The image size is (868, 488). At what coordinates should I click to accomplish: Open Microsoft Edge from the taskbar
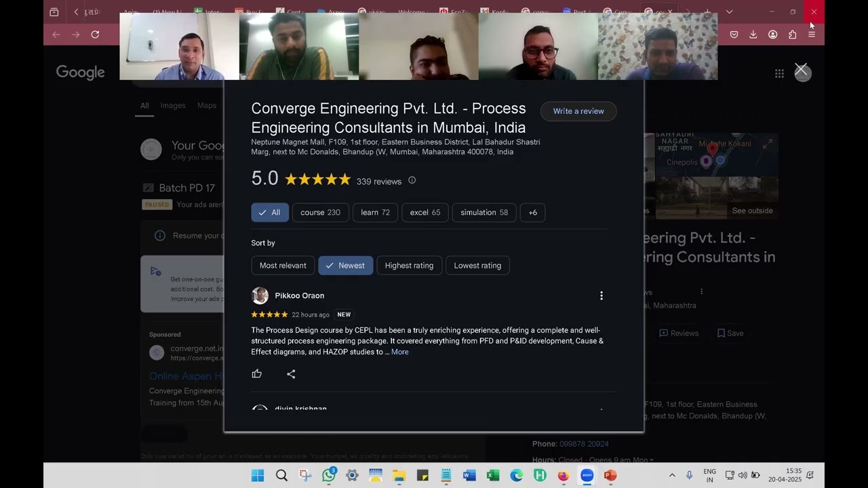517,475
